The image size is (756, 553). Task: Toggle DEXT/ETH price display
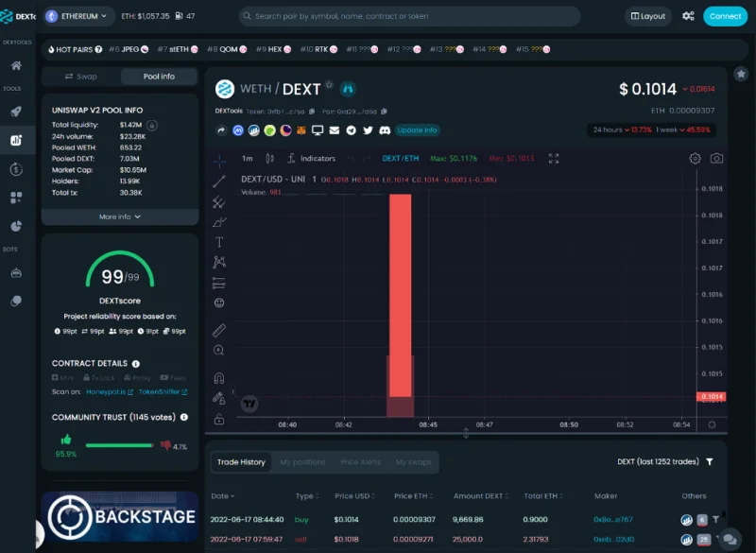pos(400,158)
